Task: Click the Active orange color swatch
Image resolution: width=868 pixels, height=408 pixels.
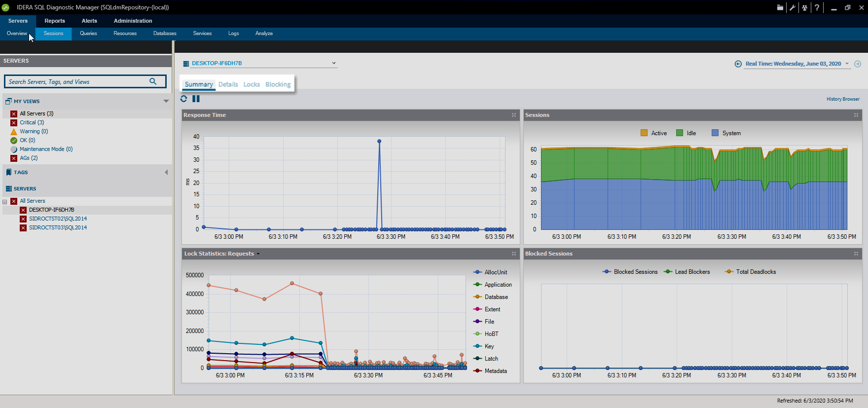Action: point(644,133)
